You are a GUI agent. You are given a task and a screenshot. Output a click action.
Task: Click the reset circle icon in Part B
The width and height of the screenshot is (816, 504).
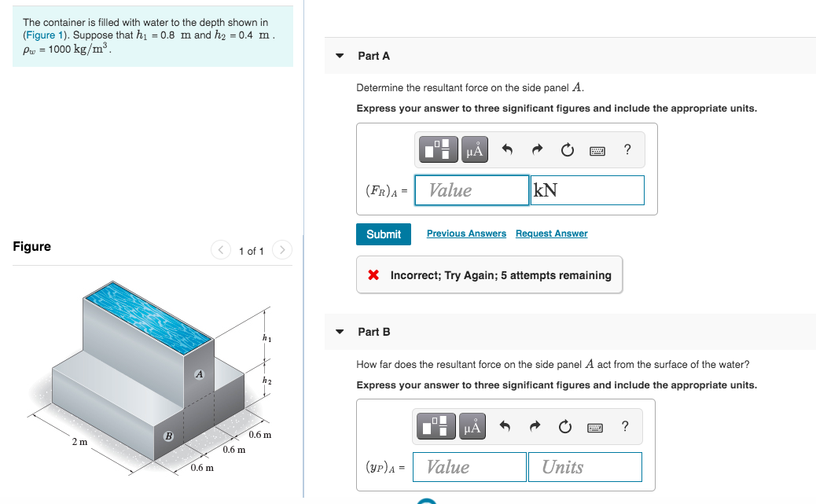(565, 426)
